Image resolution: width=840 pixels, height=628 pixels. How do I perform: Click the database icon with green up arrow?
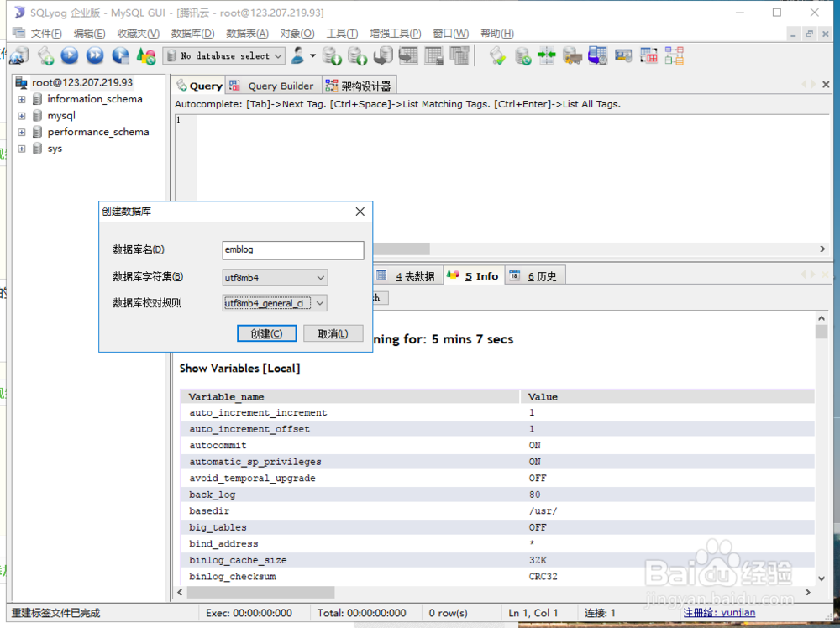pos(357,55)
